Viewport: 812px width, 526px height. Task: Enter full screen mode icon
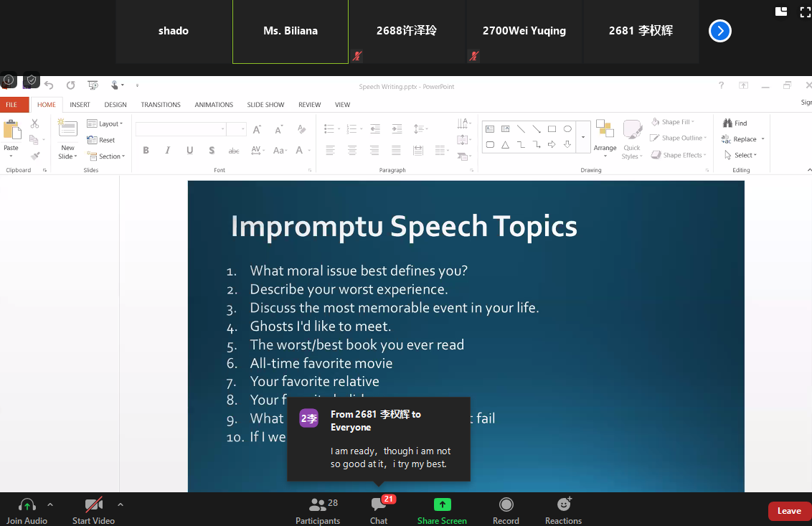click(805, 11)
